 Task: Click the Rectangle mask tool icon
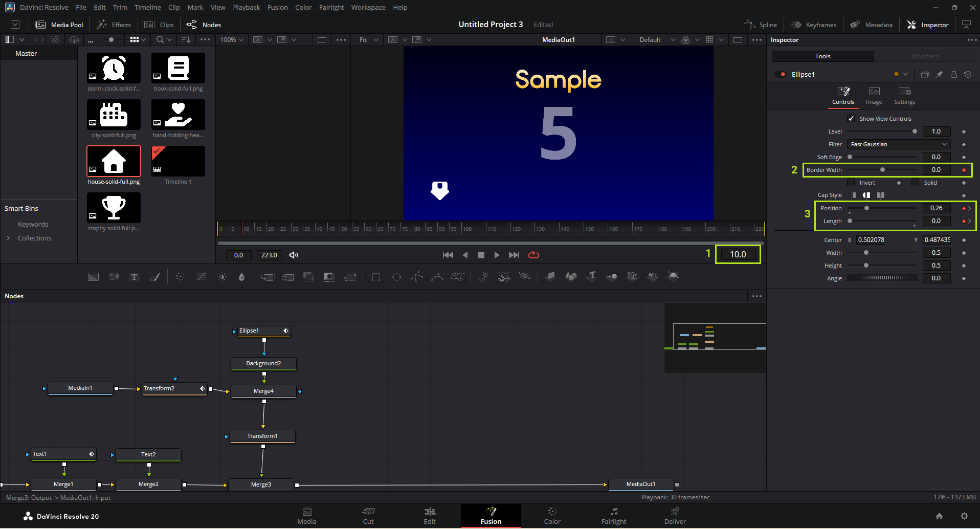376,277
